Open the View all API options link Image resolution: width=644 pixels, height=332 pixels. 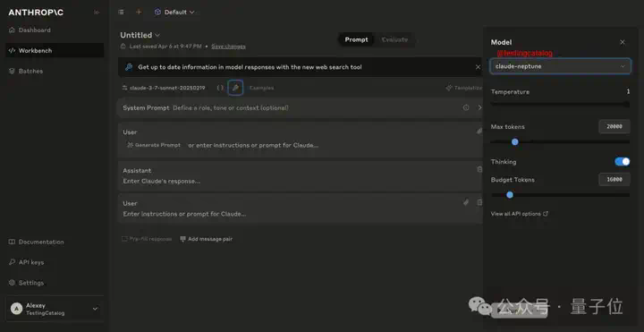pyautogui.click(x=520, y=214)
